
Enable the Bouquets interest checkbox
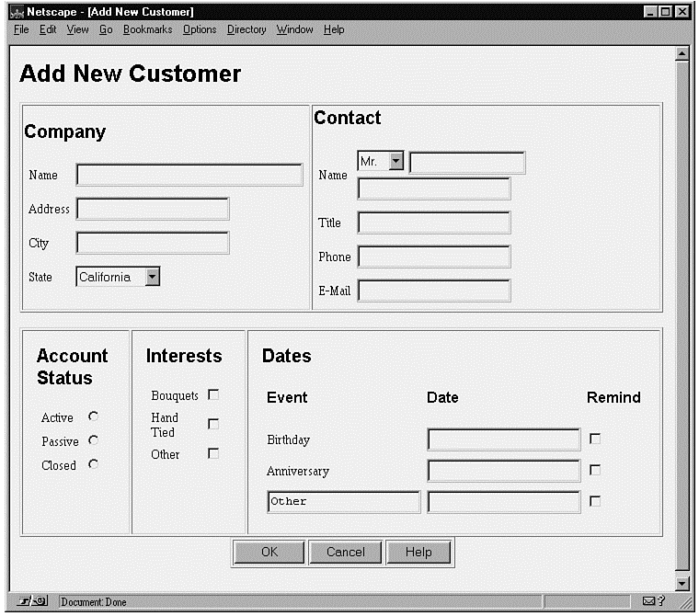point(213,394)
